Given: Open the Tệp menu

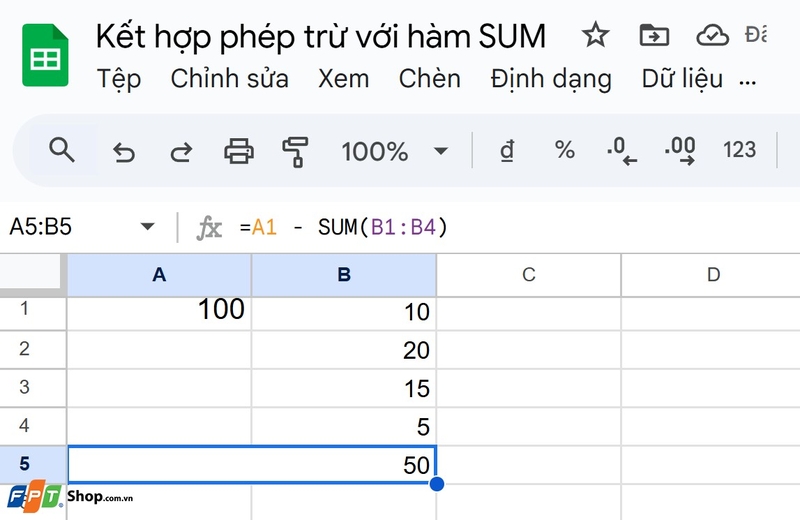Looking at the screenshot, I should coord(118,79).
